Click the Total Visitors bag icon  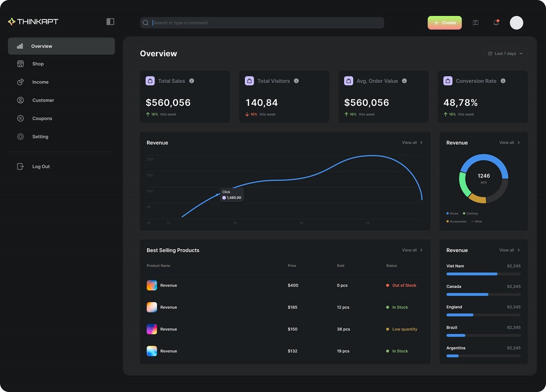[249, 81]
